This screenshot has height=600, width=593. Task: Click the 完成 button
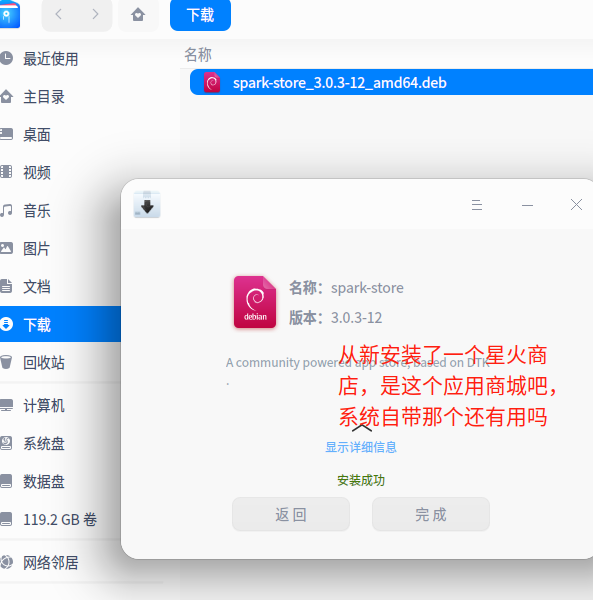431,514
